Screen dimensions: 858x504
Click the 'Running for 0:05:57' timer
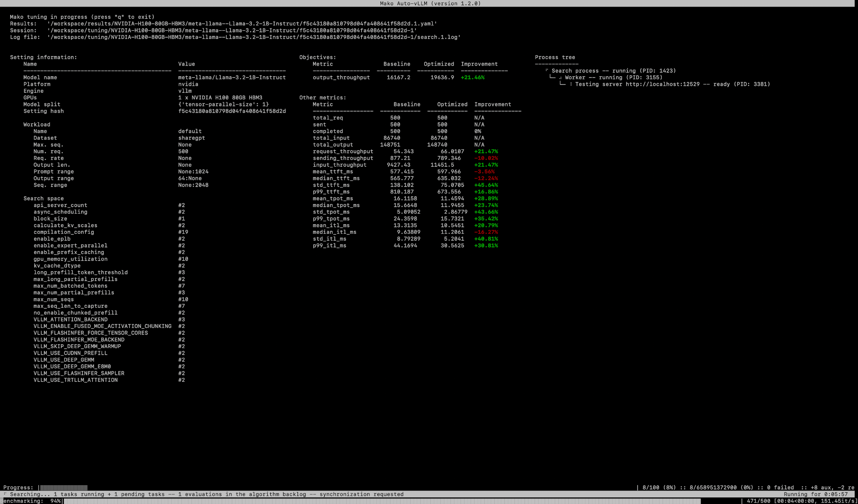[816, 494]
